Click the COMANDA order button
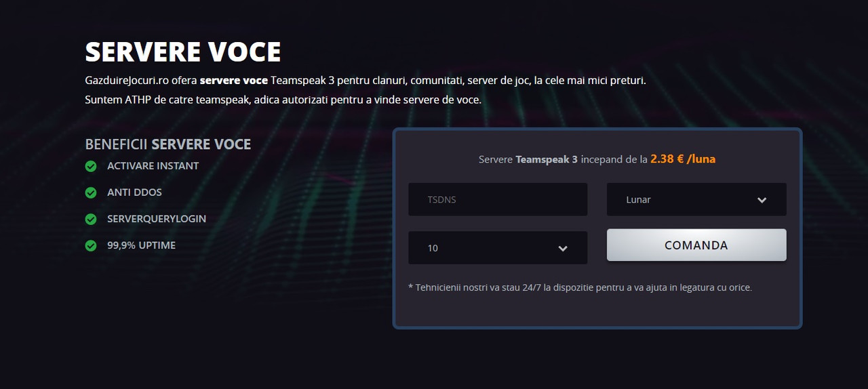This screenshot has height=389, width=868. point(696,245)
